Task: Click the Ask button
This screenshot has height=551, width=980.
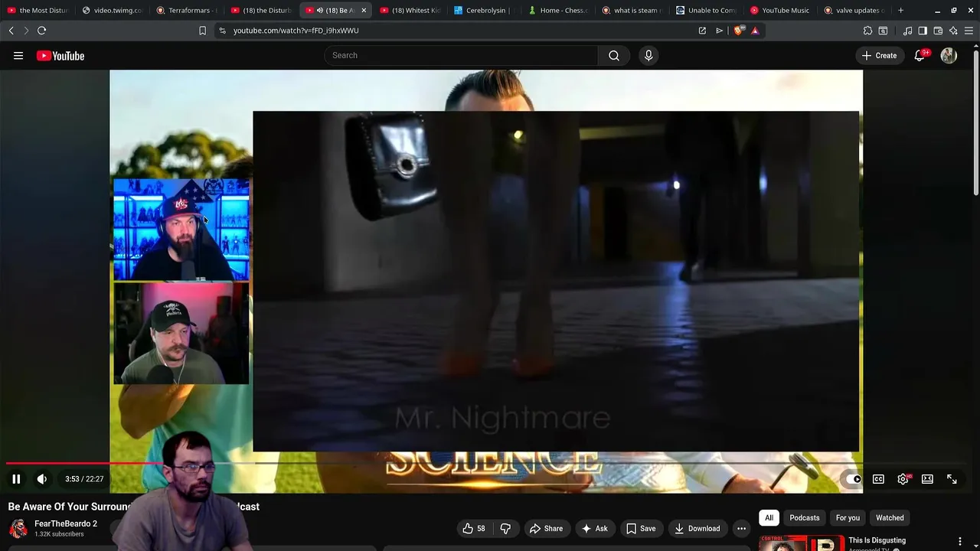Action: pos(595,528)
